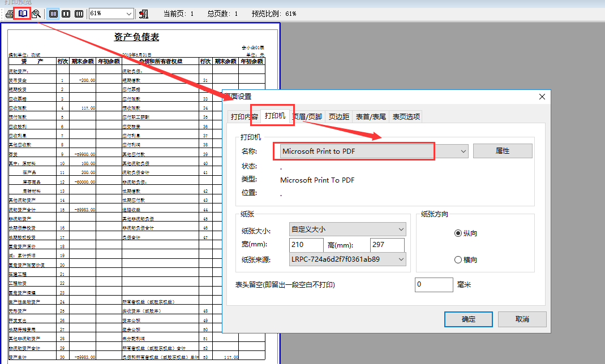Image resolution: width=605 pixels, height=364 pixels.
Task: Click 确定 to confirm settings
Action: pyautogui.click(x=469, y=319)
